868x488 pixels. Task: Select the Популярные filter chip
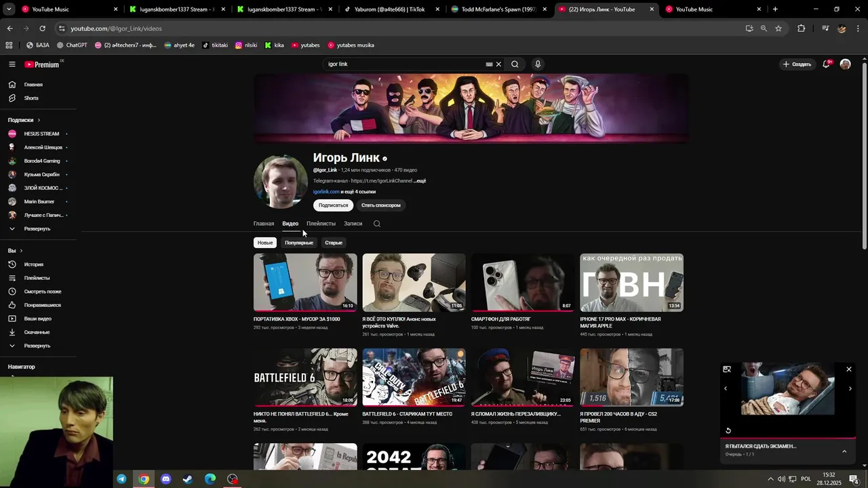[x=299, y=243]
